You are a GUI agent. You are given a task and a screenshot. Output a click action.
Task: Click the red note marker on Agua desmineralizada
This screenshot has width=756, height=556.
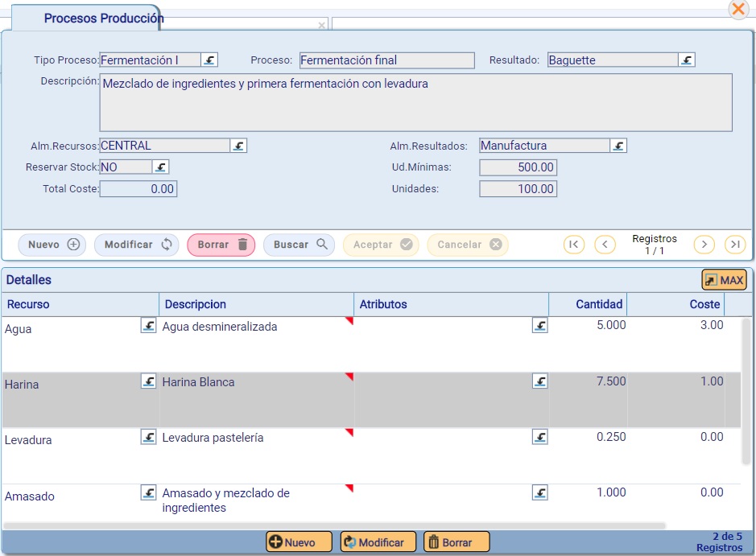click(350, 320)
